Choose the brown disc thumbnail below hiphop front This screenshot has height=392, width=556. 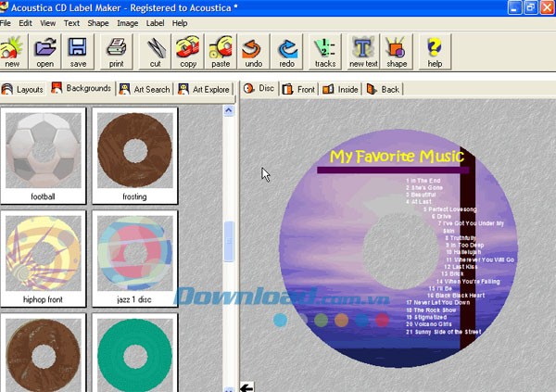coord(43,353)
